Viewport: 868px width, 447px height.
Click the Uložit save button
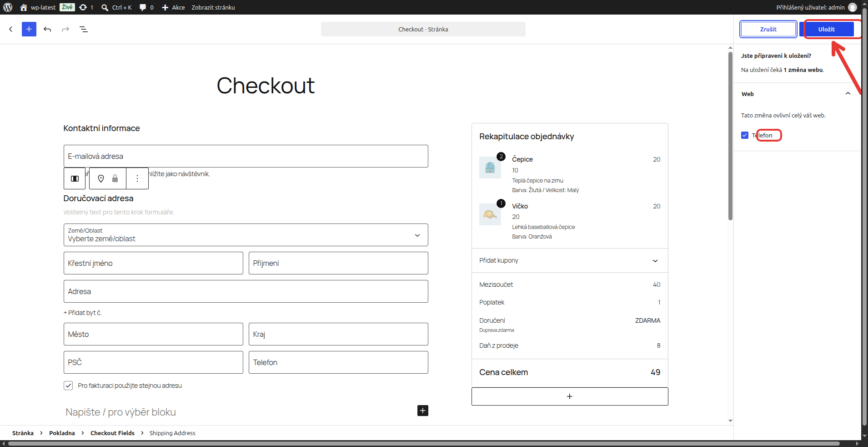click(827, 29)
